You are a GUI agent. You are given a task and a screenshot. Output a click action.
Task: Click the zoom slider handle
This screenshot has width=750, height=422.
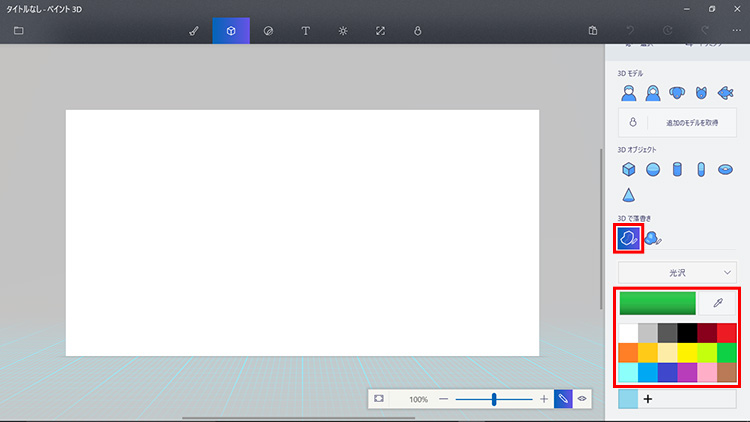click(x=494, y=398)
